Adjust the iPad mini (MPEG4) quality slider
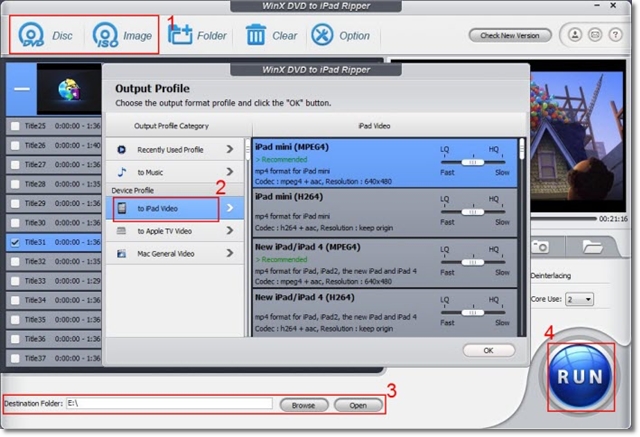 (x=468, y=160)
